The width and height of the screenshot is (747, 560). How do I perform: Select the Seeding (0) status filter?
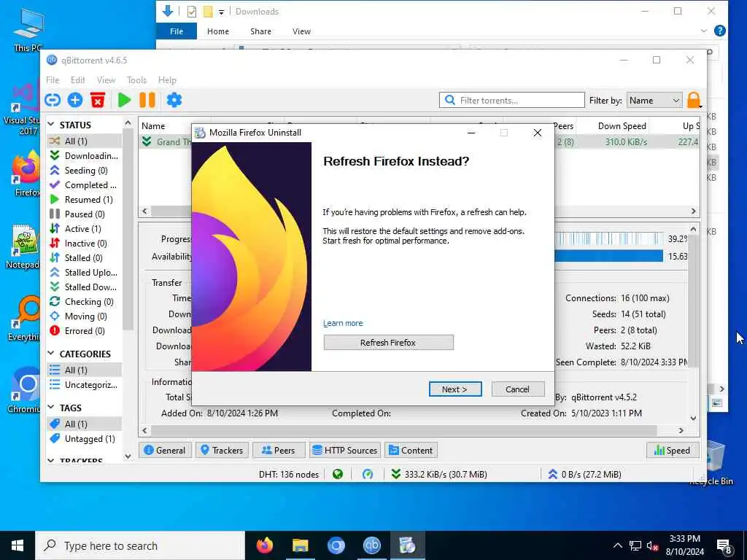(x=85, y=171)
